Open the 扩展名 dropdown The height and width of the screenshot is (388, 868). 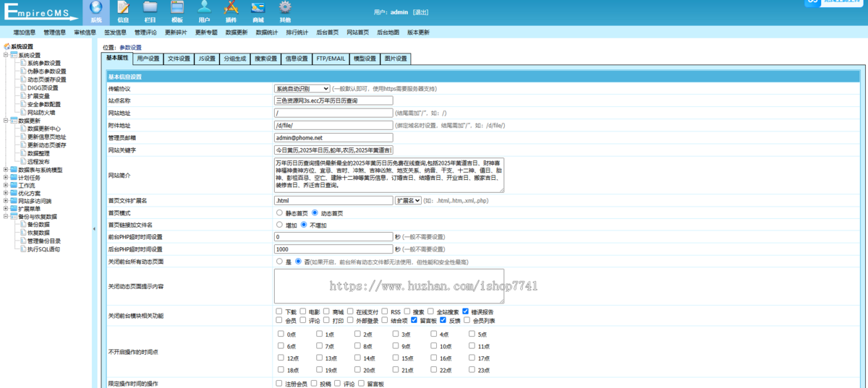[x=408, y=200]
